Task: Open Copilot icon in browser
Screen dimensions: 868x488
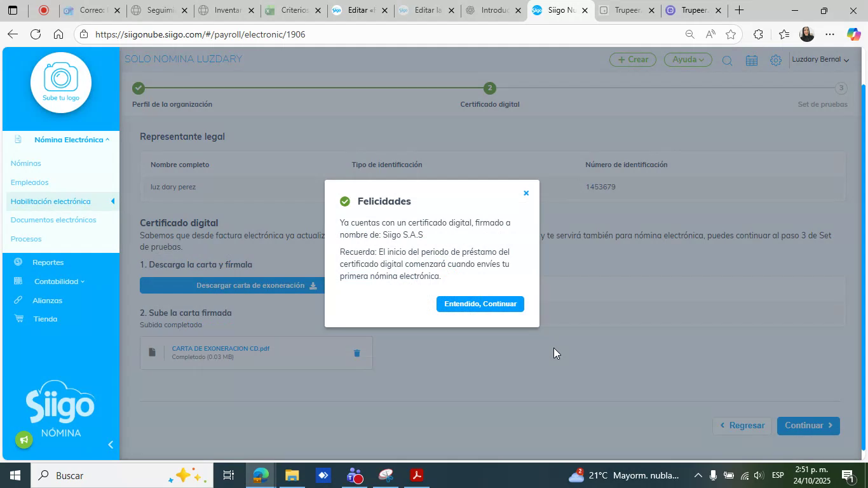Action: pos(853,34)
